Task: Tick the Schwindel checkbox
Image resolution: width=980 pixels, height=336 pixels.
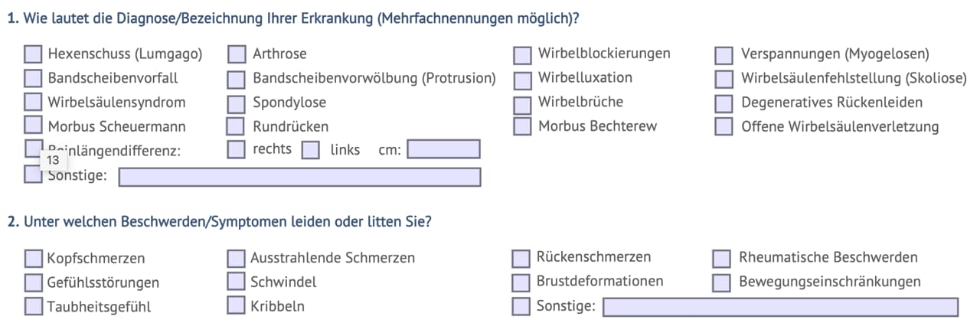Action: point(237,282)
